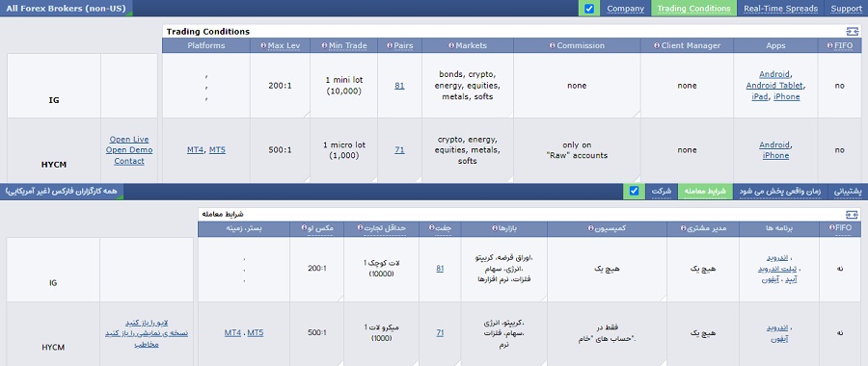This screenshot has height=366, width=868.
Task: Open MT5 link in English HYCM row
Action: click(x=217, y=150)
